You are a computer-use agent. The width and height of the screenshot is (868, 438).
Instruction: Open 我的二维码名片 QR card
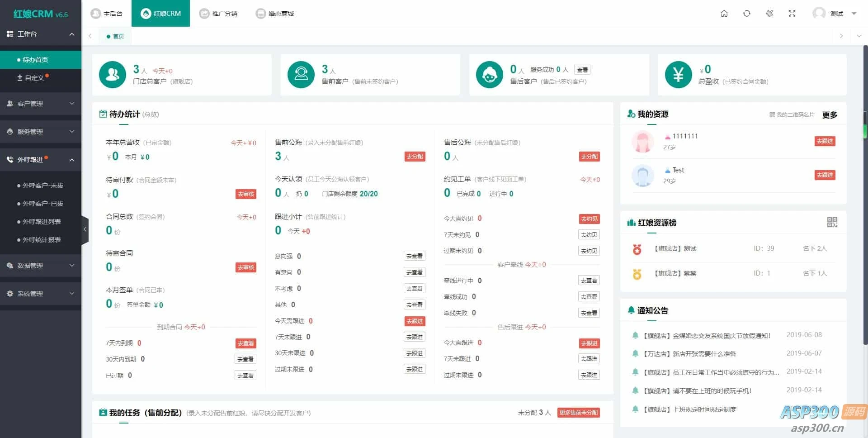coord(793,114)
